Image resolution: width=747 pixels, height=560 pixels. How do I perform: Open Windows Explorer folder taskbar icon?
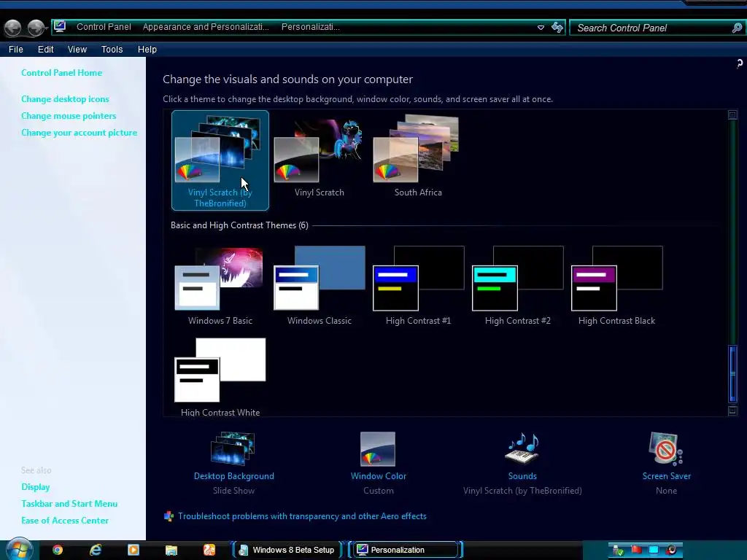171,551
